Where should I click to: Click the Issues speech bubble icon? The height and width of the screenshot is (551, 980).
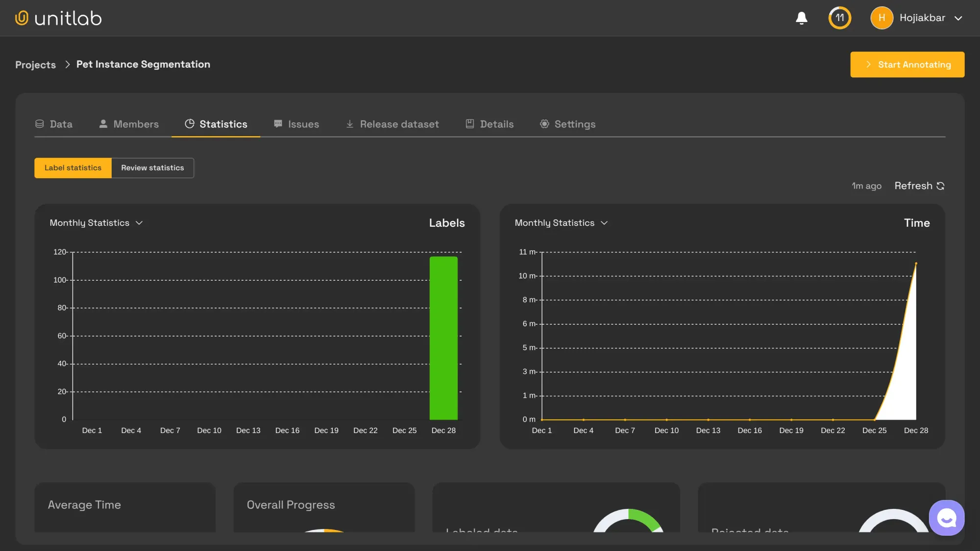(278, 124)
